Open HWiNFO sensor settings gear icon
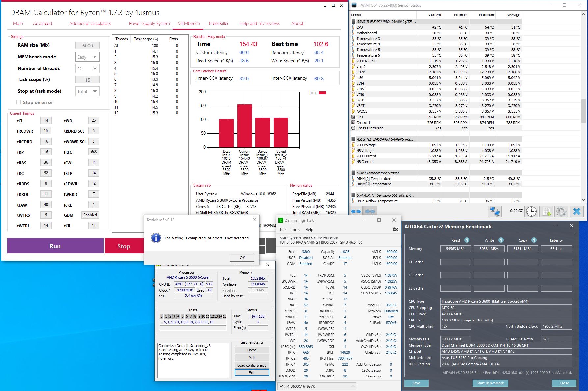This screenshot has width=588, height=391. pos(561,211)
